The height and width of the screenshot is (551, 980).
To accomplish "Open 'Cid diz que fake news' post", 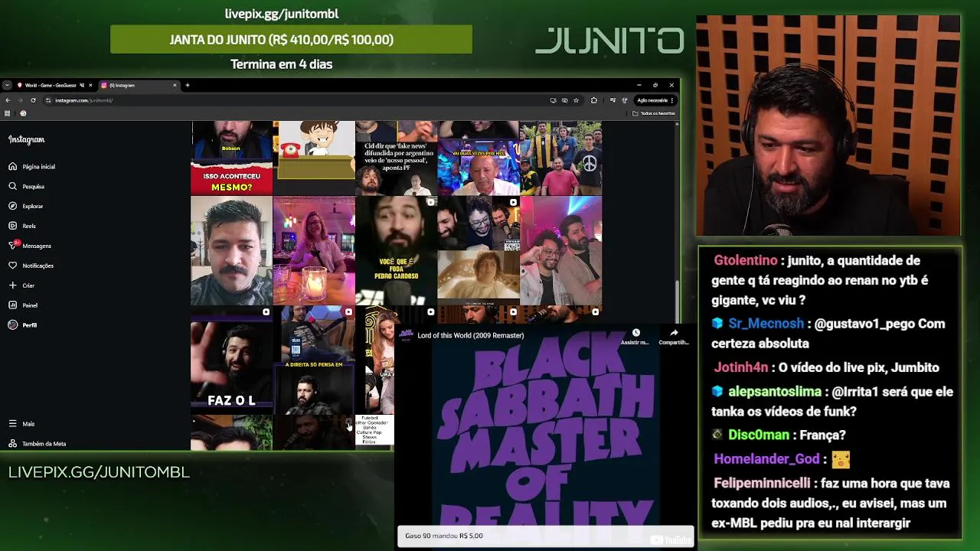I will 396,157.
